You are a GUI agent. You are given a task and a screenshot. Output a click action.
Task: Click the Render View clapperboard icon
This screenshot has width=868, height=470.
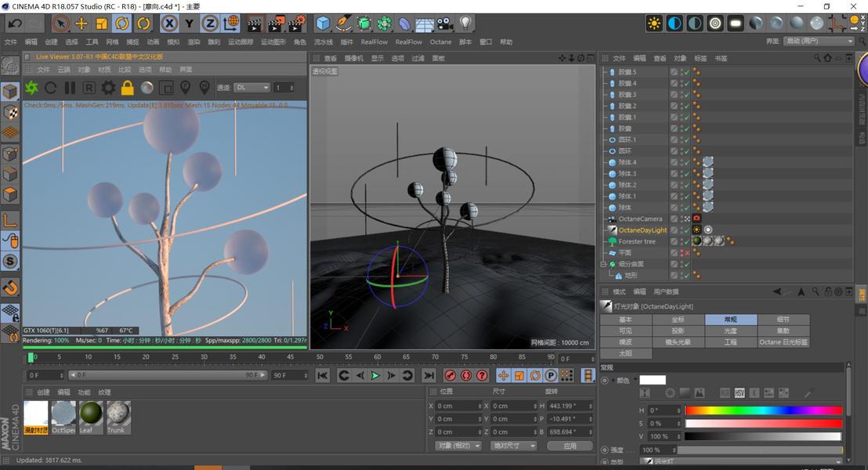tap(254, 23)
